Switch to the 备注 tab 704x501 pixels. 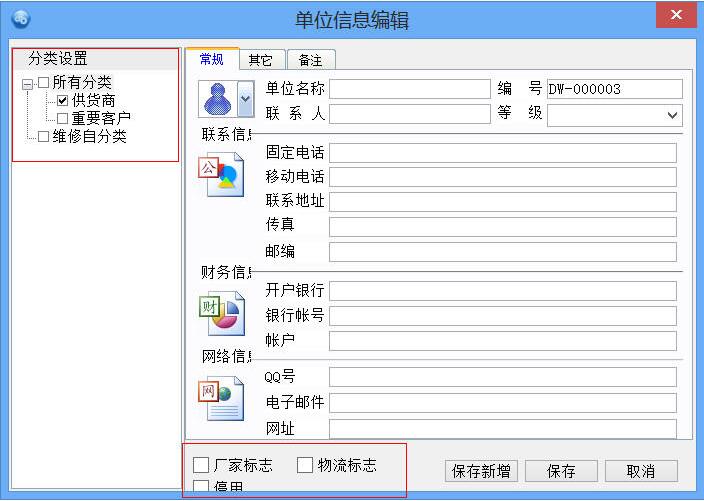pyautogui.click(x=310, y=60)
